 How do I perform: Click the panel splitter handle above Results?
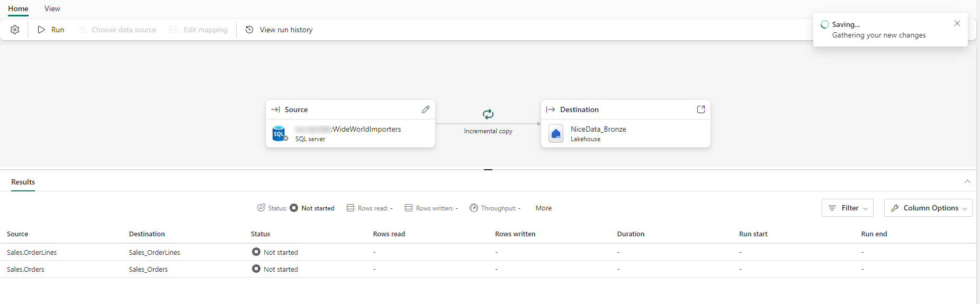tap(488, 170)
